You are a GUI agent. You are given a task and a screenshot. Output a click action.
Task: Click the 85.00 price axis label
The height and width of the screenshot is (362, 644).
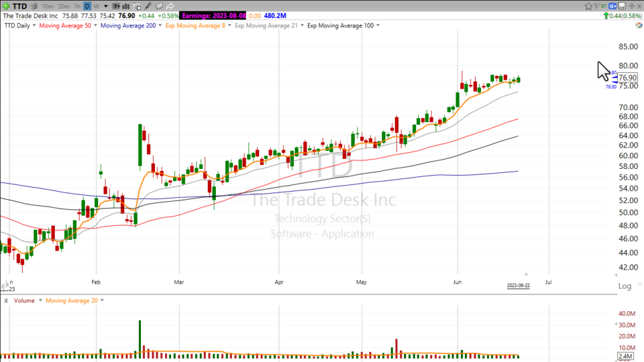pos(628,46)
